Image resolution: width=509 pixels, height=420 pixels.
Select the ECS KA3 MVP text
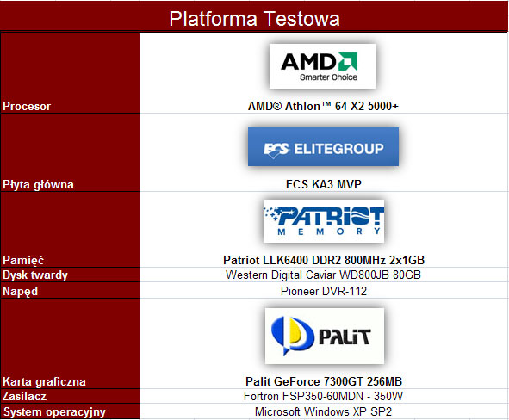coord(324,184)
